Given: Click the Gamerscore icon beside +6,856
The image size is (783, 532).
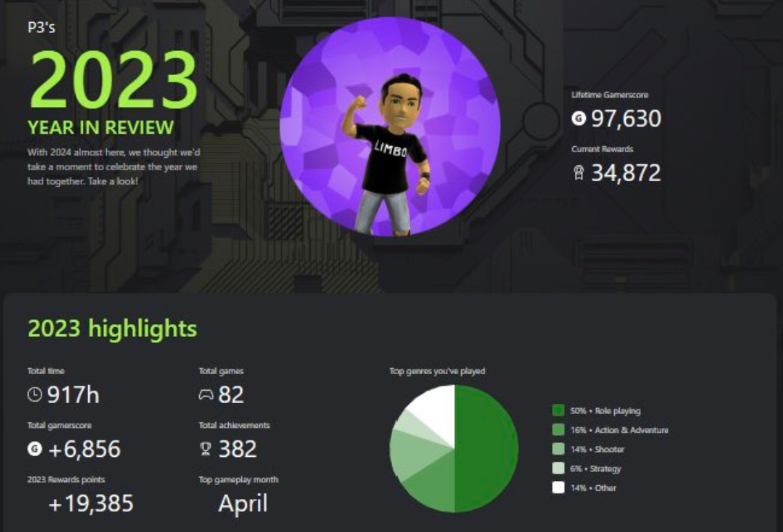Looking at the screenshot, I should click(x=34, y=449).
